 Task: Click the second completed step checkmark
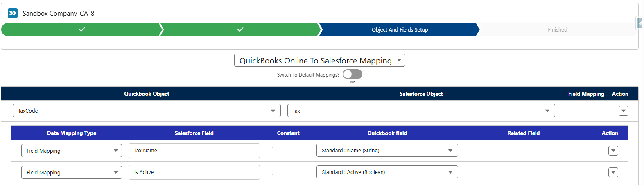(240, 29)
